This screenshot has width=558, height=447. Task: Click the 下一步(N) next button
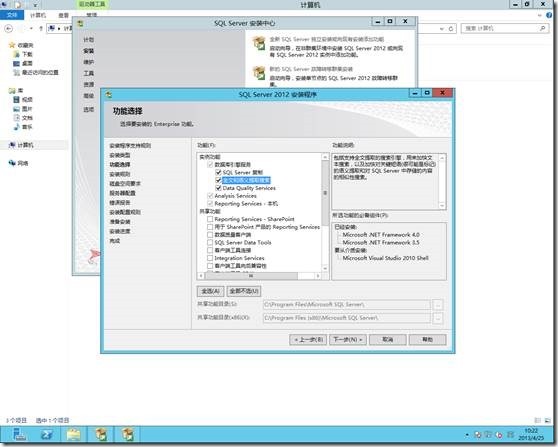pyautogui.click(x=348, y=340)
